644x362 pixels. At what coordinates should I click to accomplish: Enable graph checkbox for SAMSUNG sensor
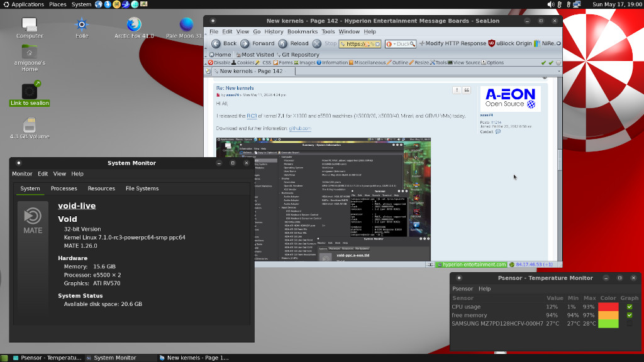[629, 324]
